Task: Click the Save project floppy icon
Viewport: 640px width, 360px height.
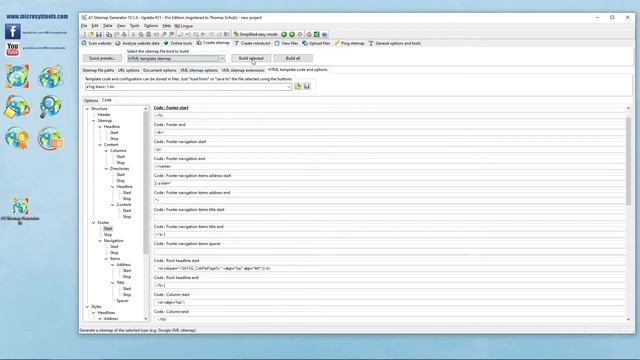Action: click(99, 34)
